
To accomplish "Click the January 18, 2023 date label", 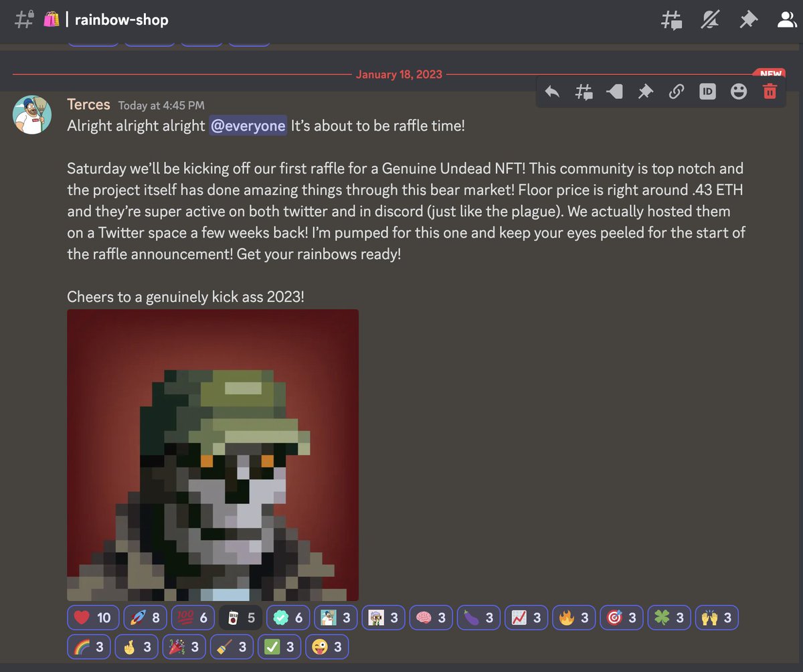I will (399, 74).
